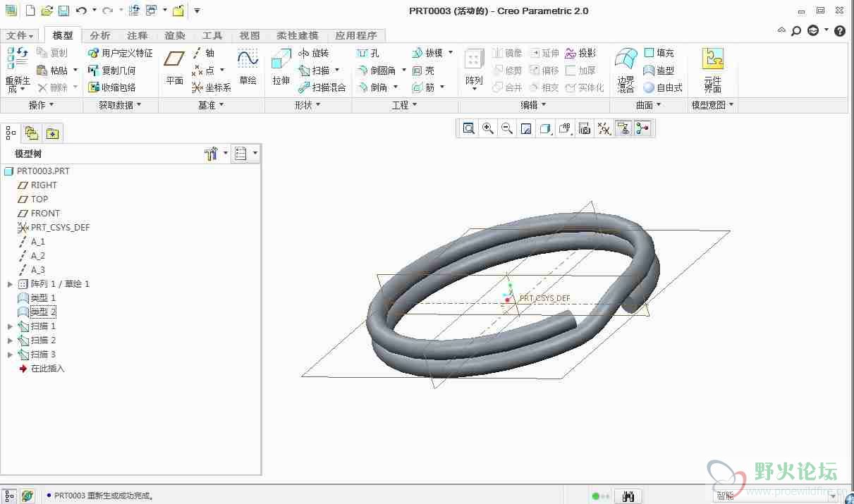Switch to the Flexible Modeling (柔性建模) tab

(x=297, y=35)
